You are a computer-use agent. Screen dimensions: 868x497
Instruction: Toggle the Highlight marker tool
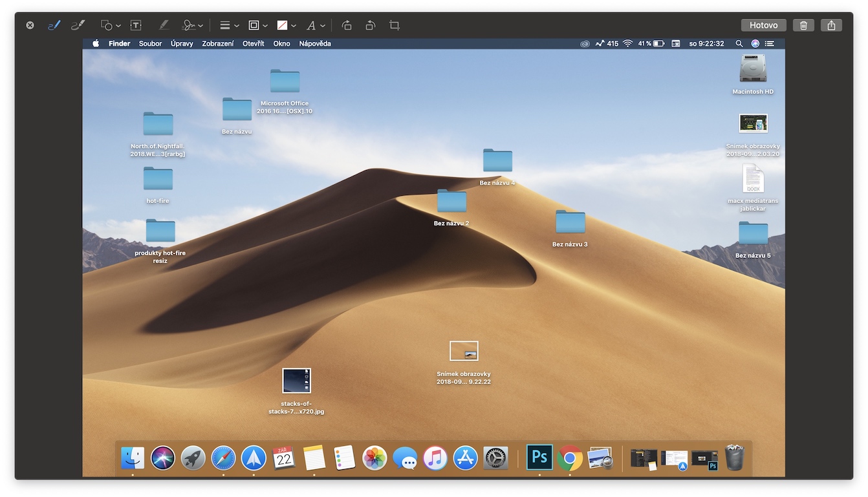tap(164, 25)
